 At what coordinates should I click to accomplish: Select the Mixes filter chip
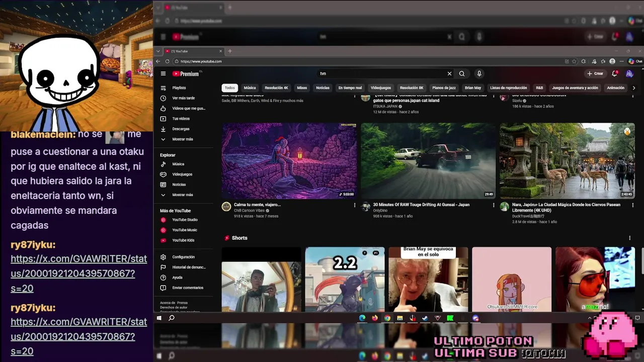click(302, 88)
